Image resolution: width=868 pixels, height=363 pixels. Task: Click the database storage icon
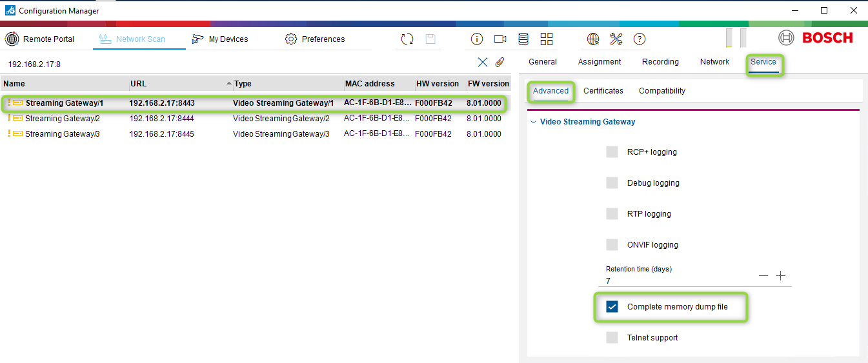pyautogui.click(x=523, y=39)
